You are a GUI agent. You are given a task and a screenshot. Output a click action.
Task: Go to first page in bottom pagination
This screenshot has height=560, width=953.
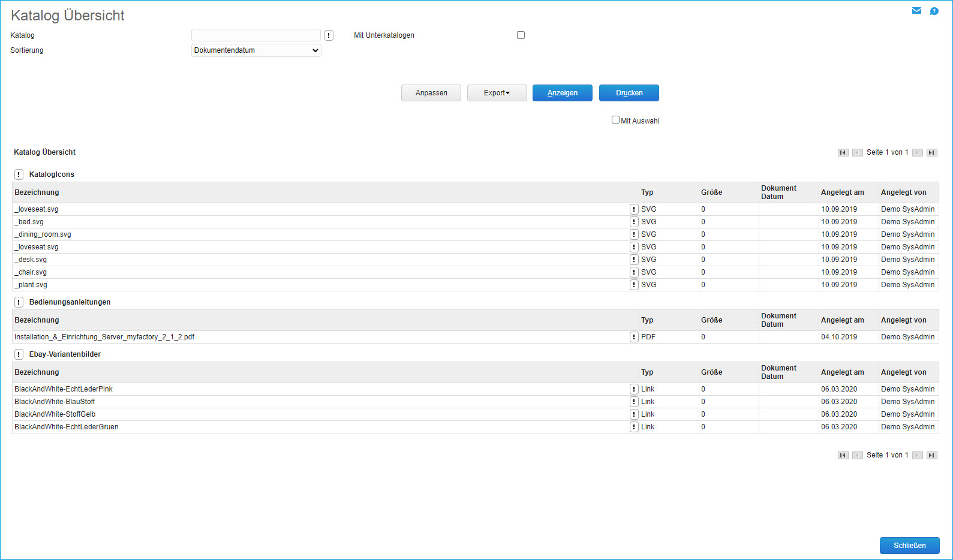[x=843, y=455]
